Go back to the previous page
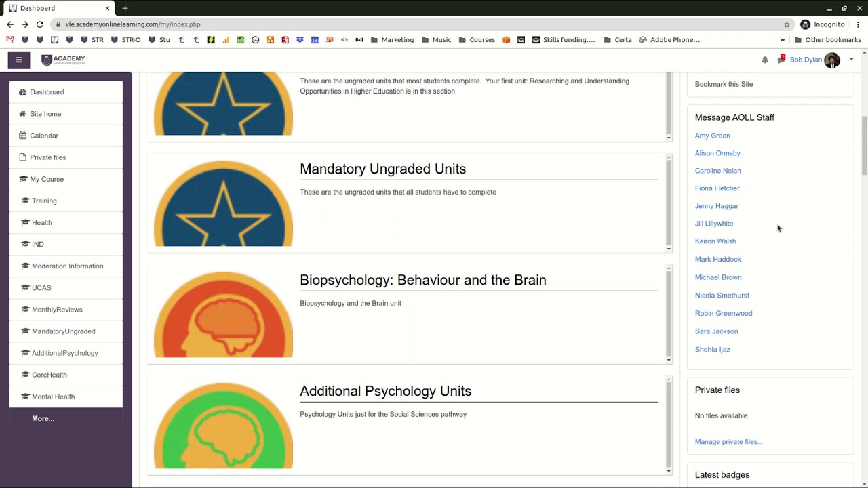 10,24
